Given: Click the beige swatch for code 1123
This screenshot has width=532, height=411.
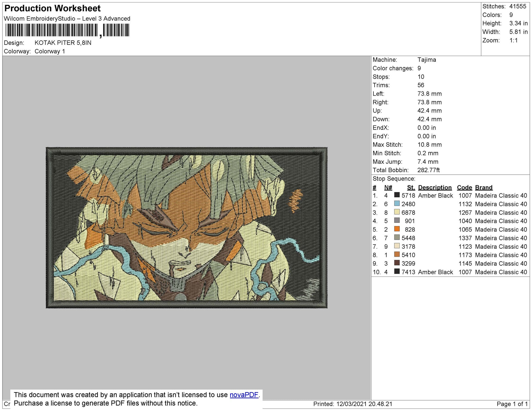Looking at the screenshot, I should tap(397, 246).
